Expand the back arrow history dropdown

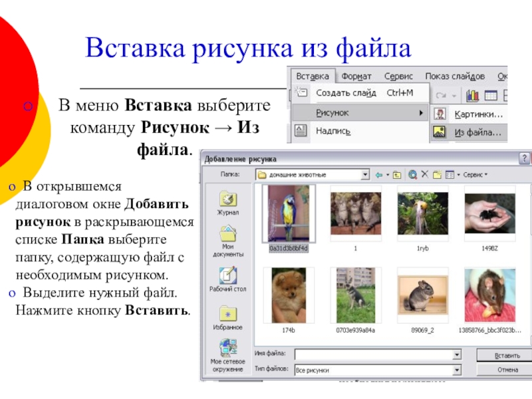pos(388,175)
